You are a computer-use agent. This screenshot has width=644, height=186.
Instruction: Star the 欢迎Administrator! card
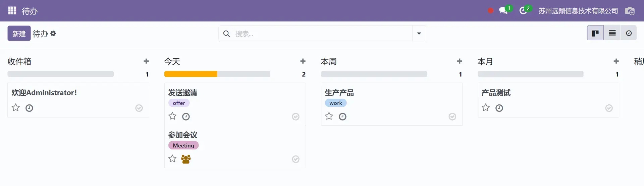click(16, 108)
